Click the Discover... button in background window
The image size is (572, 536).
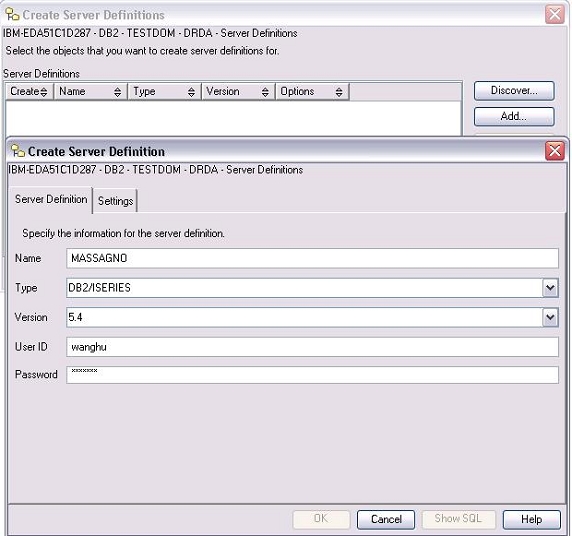coord(514,90)
